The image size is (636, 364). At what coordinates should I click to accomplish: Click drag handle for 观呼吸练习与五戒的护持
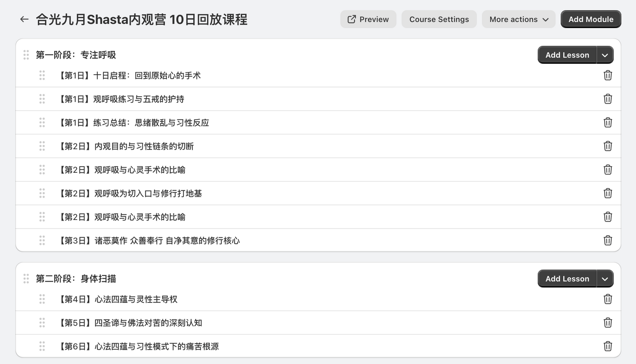[x=42, y=99]
